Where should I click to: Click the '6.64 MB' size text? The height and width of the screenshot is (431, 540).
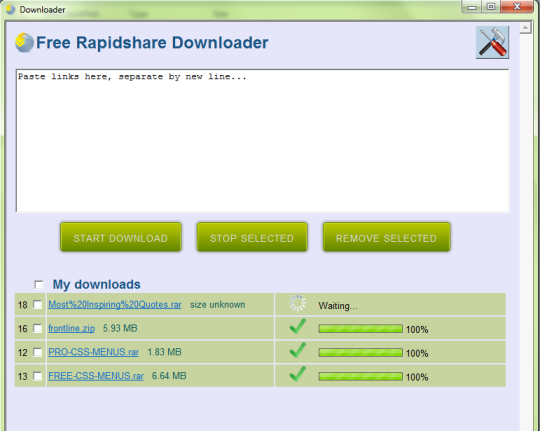pyautogui.click(x=169, y=376)
